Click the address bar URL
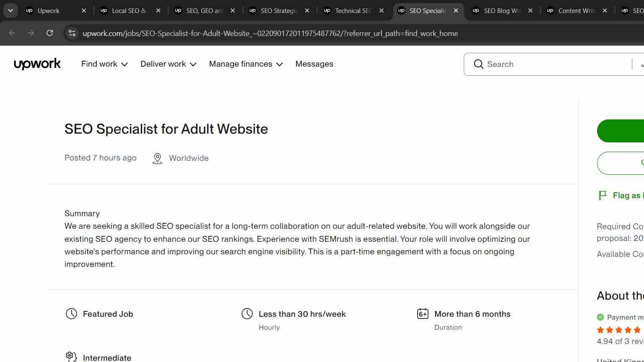Image resolution: width=644 pixels, height=362 pixels. pyautogui.click(x=270, y=34)
